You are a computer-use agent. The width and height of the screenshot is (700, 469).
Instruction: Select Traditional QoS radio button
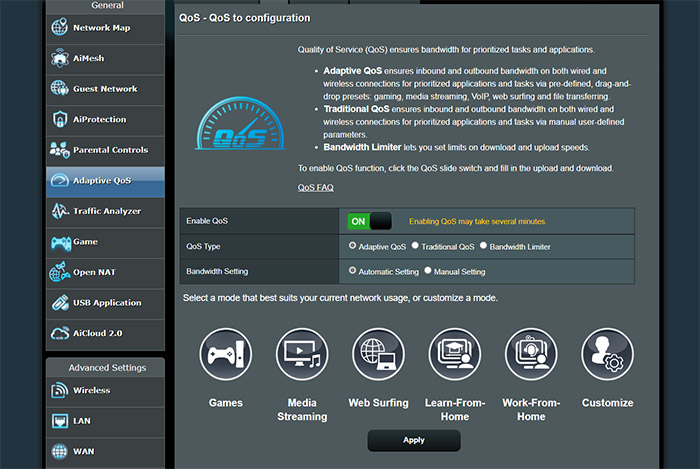pos(415,245)
